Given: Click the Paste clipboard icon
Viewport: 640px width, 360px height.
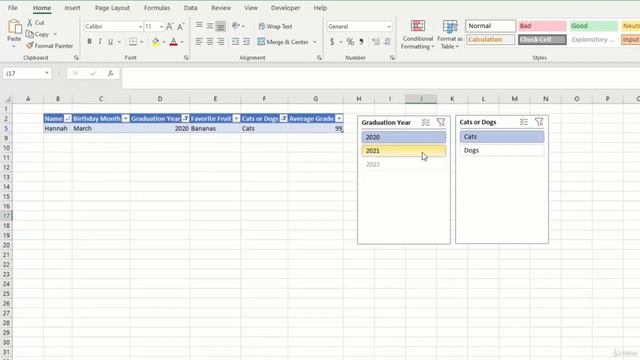Looking at the screenshot, I should tap(14, 27).
